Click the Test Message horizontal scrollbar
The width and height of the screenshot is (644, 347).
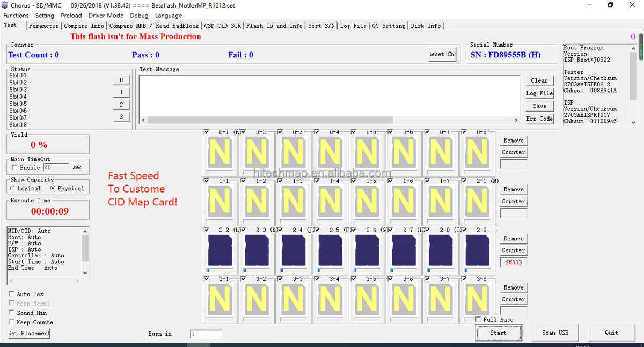coord(330,120)
